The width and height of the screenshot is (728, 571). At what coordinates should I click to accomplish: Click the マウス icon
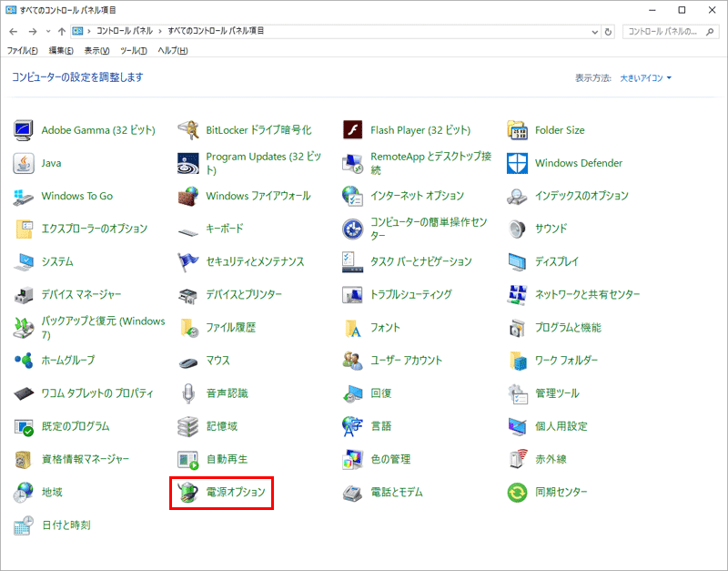[188, 362]
